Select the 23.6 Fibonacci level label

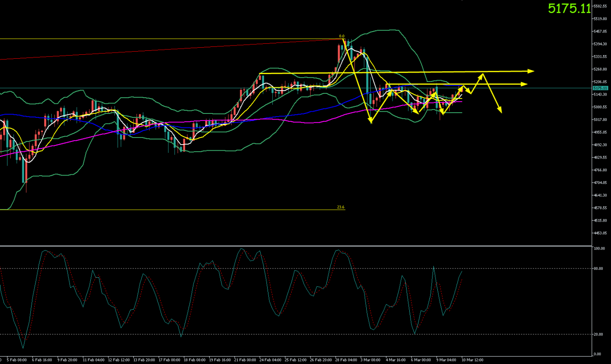340,207
